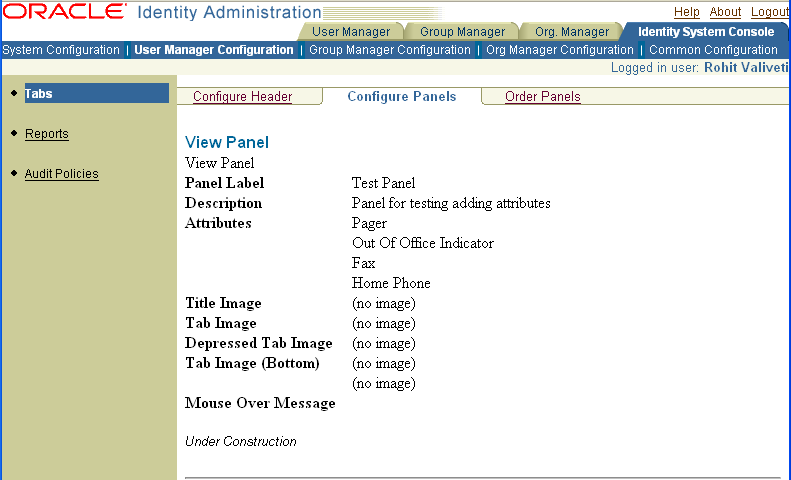Click the 'Depressed Tab Image' field label
791x480 pixels.
pyautogui.click(x=258, y=343)
